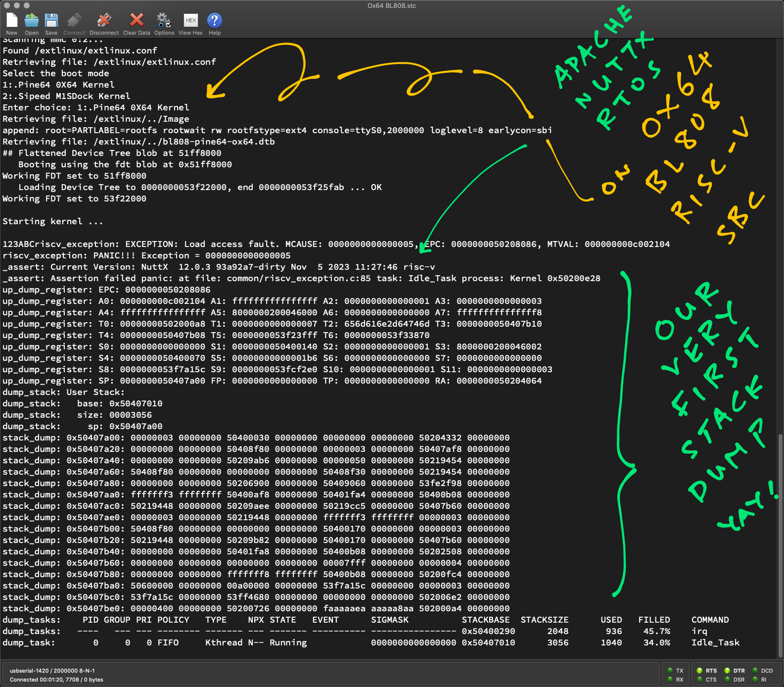Image resolution: width=784 pixels, height=687 pixels.
Task: Click the usbserial-1420 port settings label
Action: [x=52, y=671]
